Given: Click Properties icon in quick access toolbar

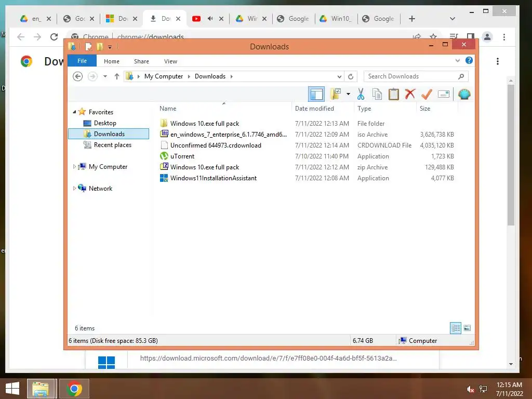Looking at the screenshot, I should pyautogui.click(x=88, y=46).
